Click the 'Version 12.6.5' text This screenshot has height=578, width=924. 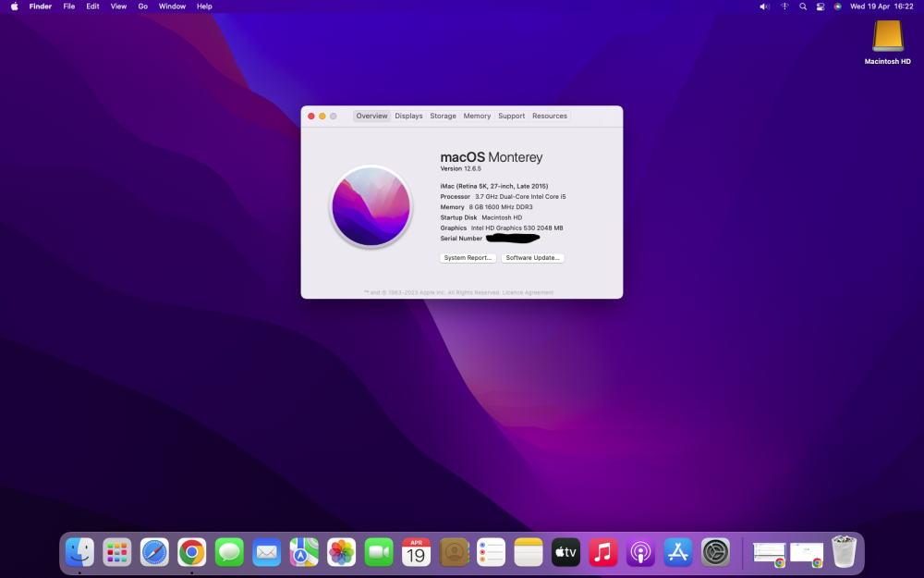tap(461, 168)
